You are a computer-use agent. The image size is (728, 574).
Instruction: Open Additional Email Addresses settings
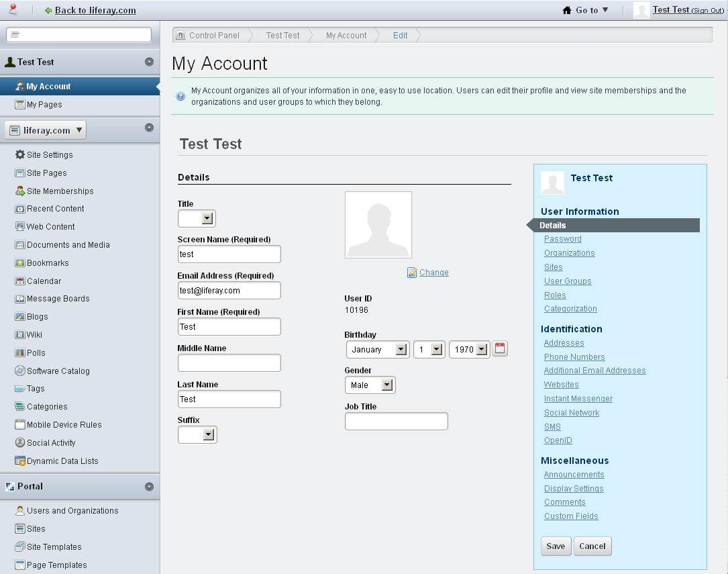[x=594, y=370]
